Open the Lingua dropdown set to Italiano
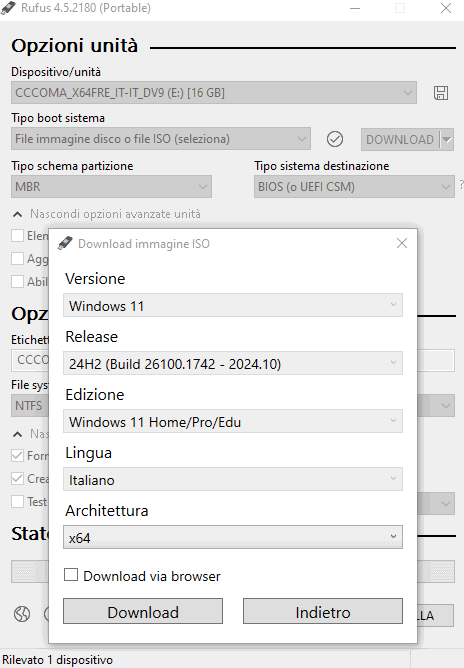464x668 pixels. pyautogui.click(x=233, y=479)
